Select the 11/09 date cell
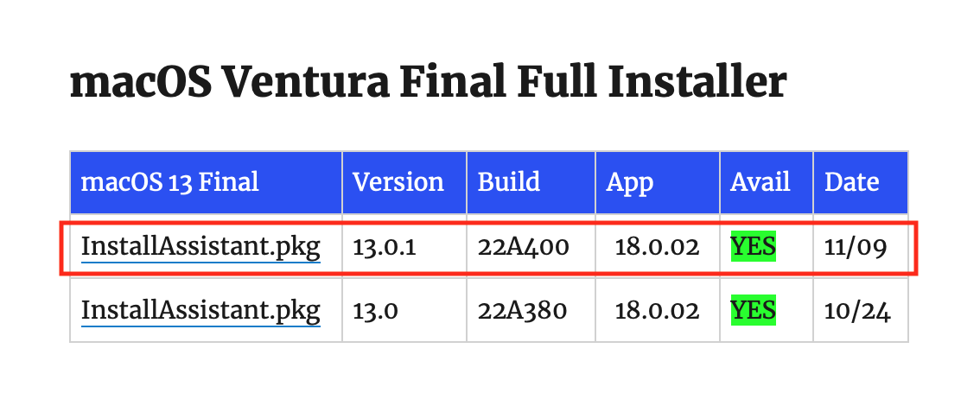Viewport: 980px width, 399px height. [856, 248]
